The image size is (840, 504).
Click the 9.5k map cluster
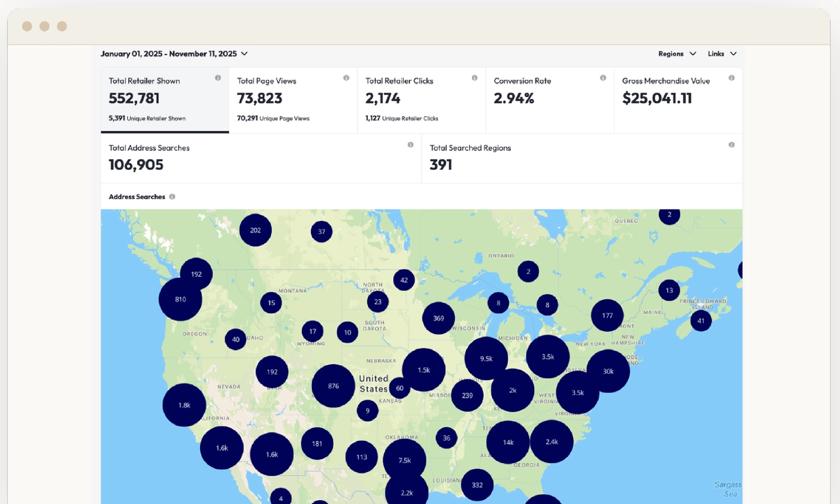click(x=486, y=358)
